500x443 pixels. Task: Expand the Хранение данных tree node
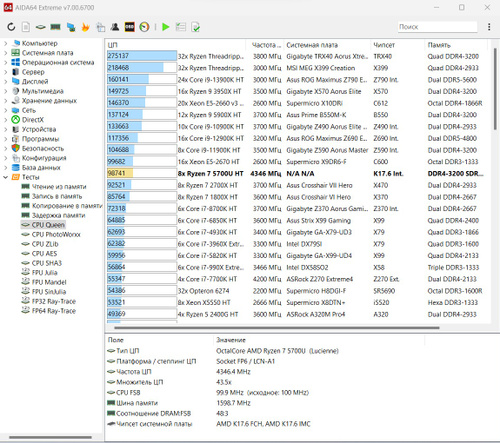[x=5, y=101]
